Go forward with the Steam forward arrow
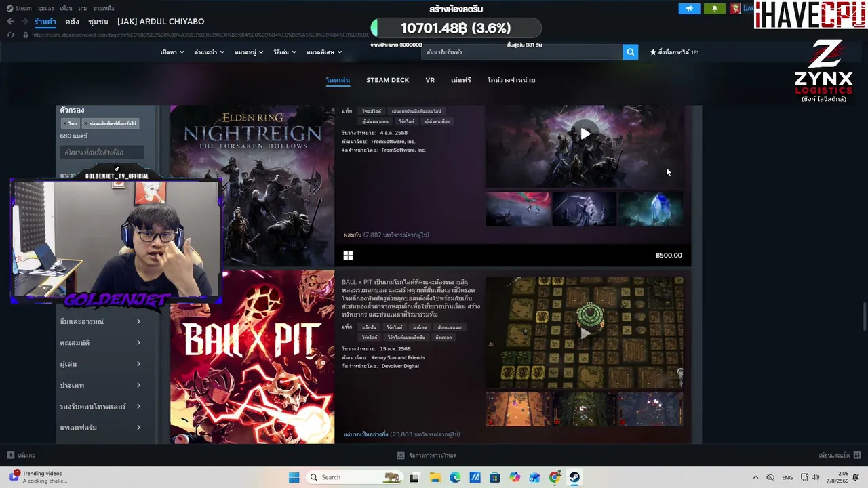 pos(24,22)
